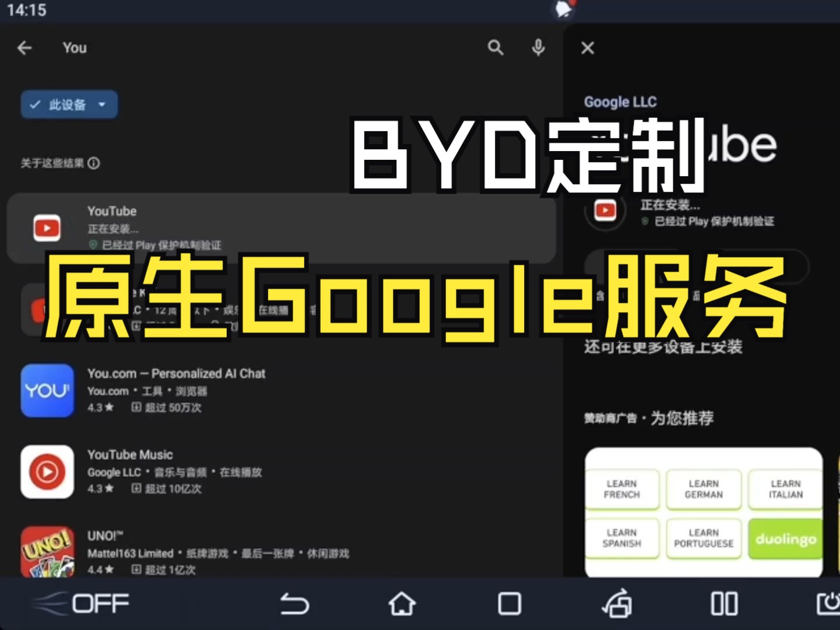The width and height of the screenshot is (840, 630).
Task: Tap the notification icon in status bar
Action: [x=564, y=9]
